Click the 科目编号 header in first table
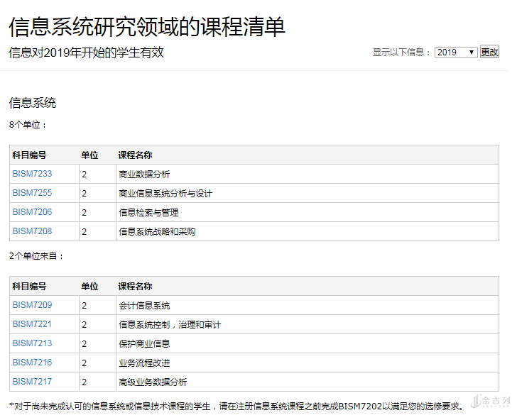This screenshot has width=517, height=420. tap(29, 155)
